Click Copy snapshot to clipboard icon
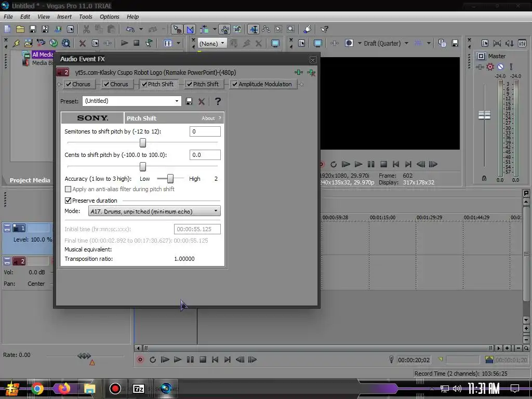This screenshot has height=399, width=532. pos(442,43)
